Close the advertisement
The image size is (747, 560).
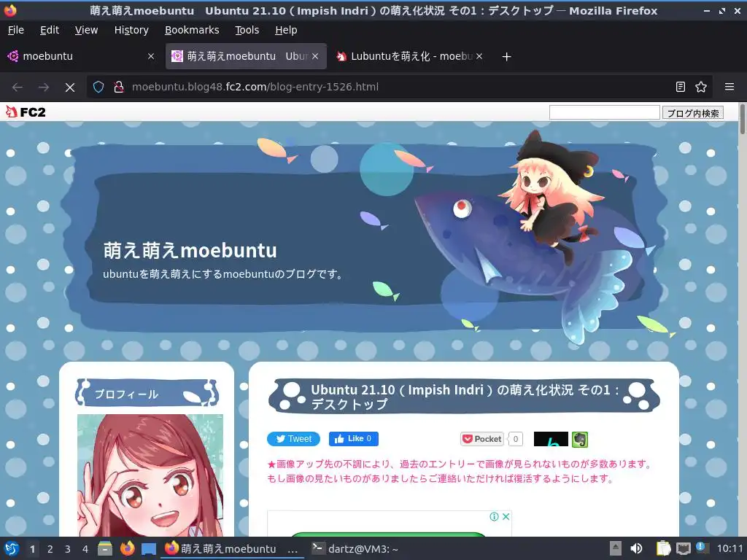(506, 517)
